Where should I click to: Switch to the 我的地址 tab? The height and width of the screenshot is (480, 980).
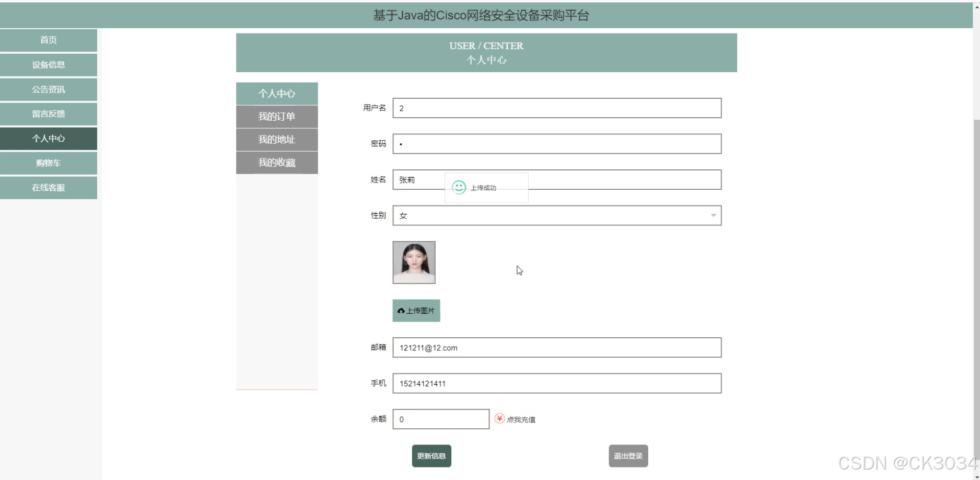[x=276, y=140]
